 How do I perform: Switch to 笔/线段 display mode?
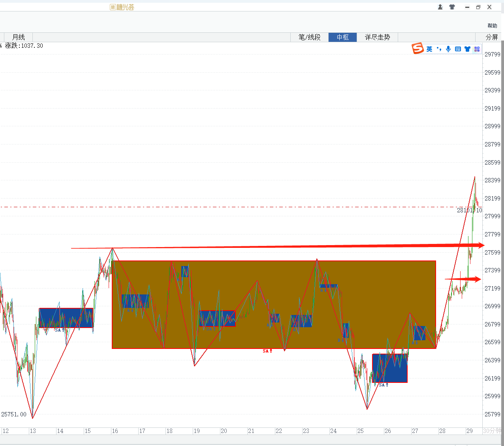pos(309,37)
